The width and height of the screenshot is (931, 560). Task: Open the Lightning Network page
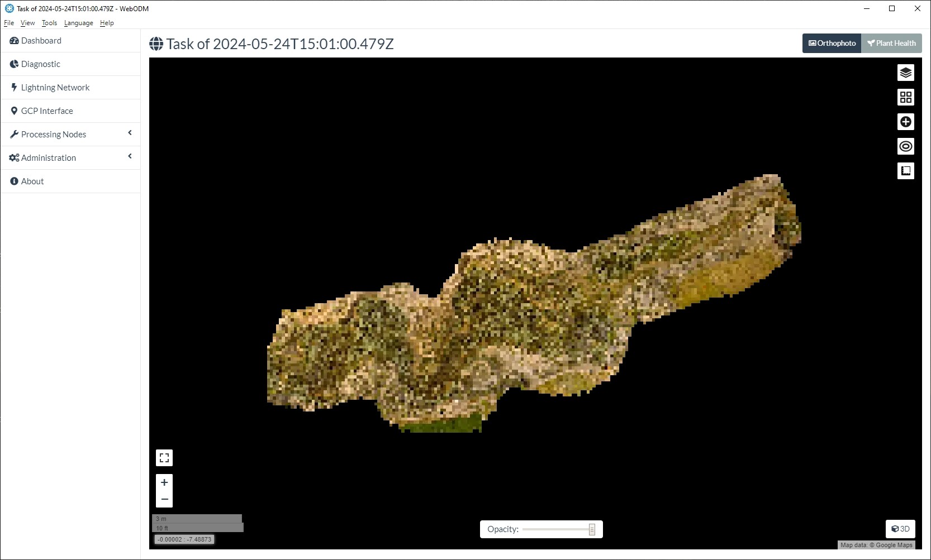click(55, 87)
